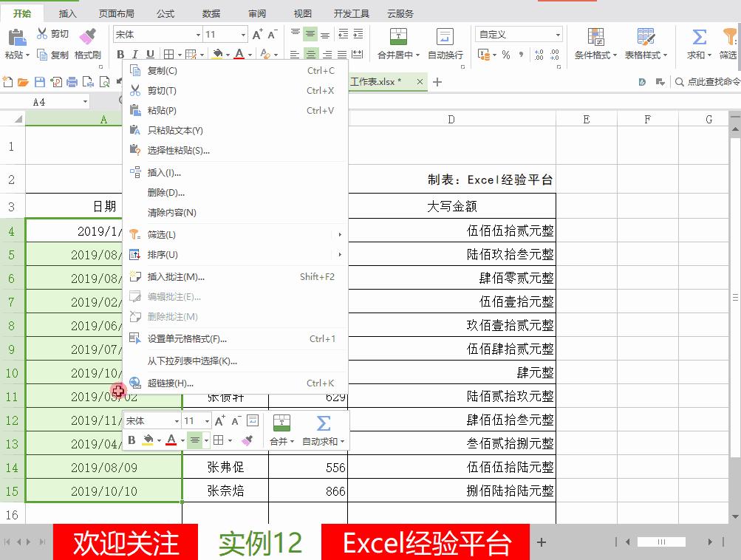Click the Increase Decimal icon
This screenshot has width=741, height=560.
point(538,54)
